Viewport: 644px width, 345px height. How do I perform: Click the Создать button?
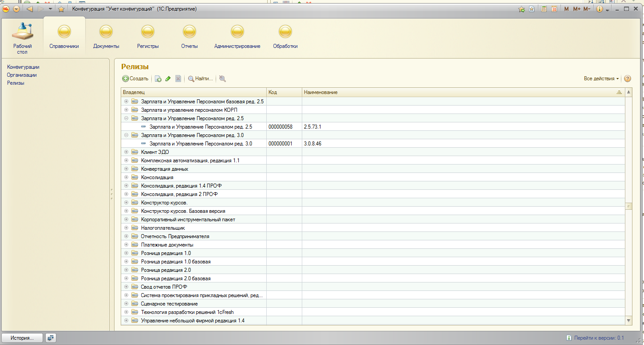pyautogui.click(x=135, y=78)
